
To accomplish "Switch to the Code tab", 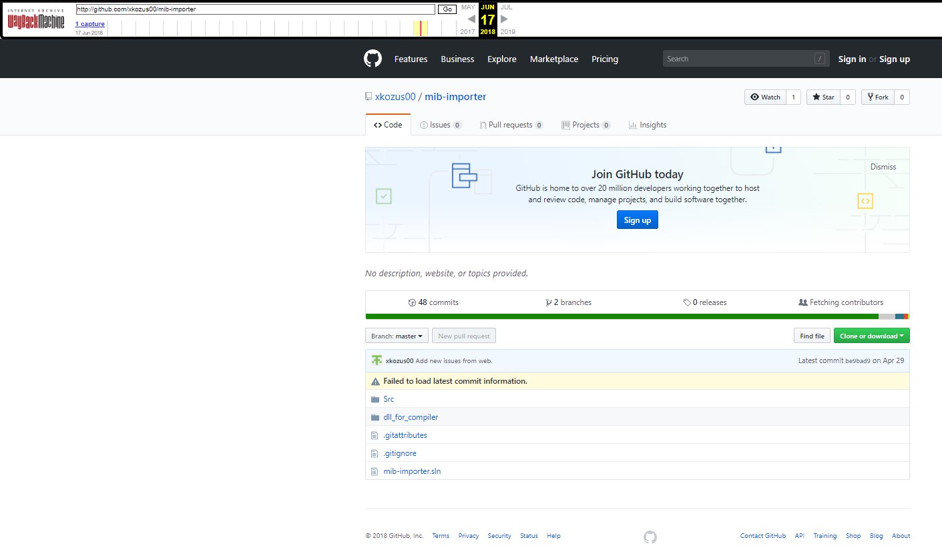I will (x=388, y=125).
